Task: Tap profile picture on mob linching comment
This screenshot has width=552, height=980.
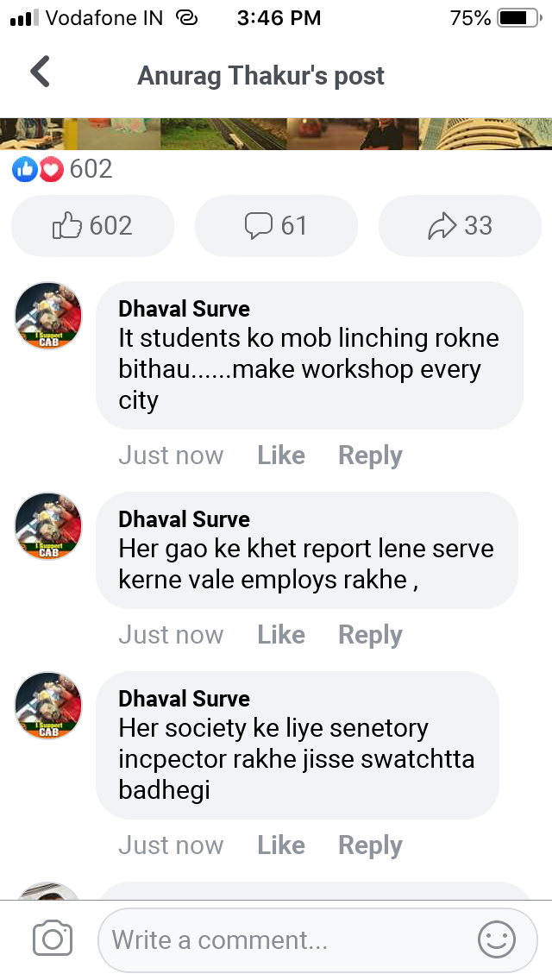Action: click(49, 316)
